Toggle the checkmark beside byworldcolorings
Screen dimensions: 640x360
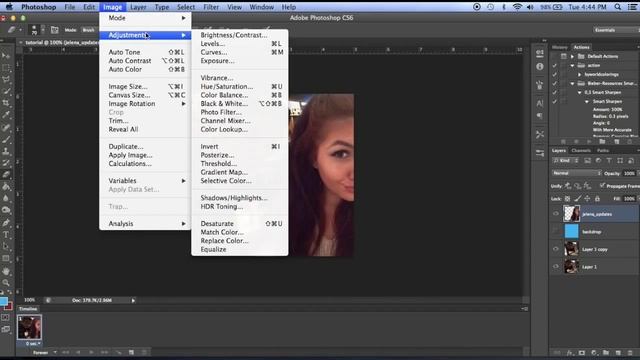tap(554, 74)
